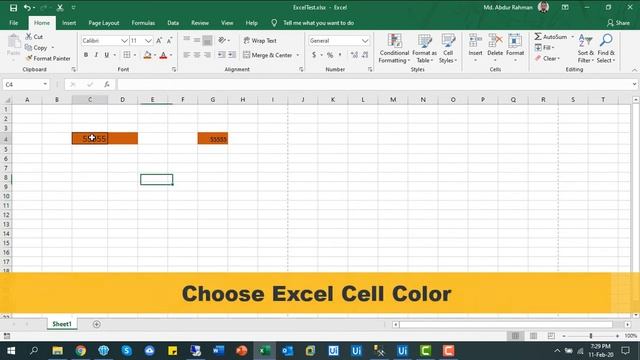Open the Format cells menu
The image size is (640, 360).
(515, 49)
